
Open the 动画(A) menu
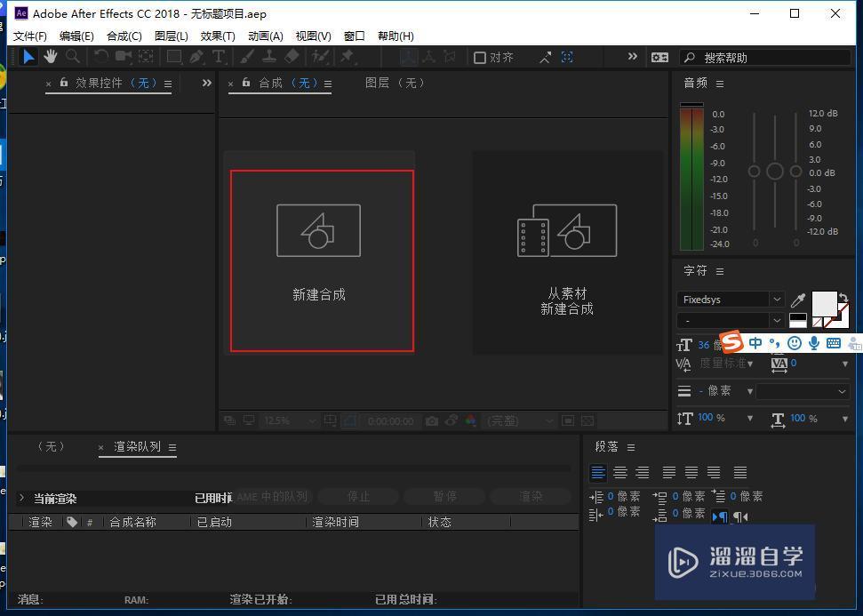(265, 36)
